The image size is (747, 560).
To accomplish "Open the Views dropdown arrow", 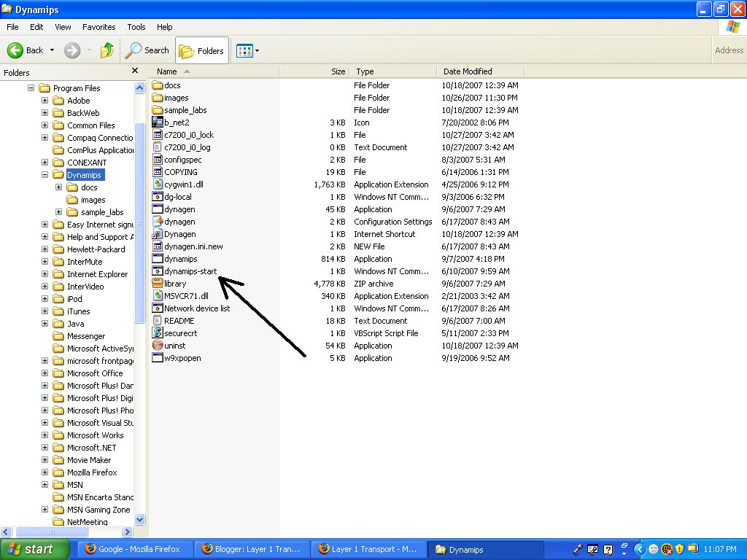I will tap(258, 50).
